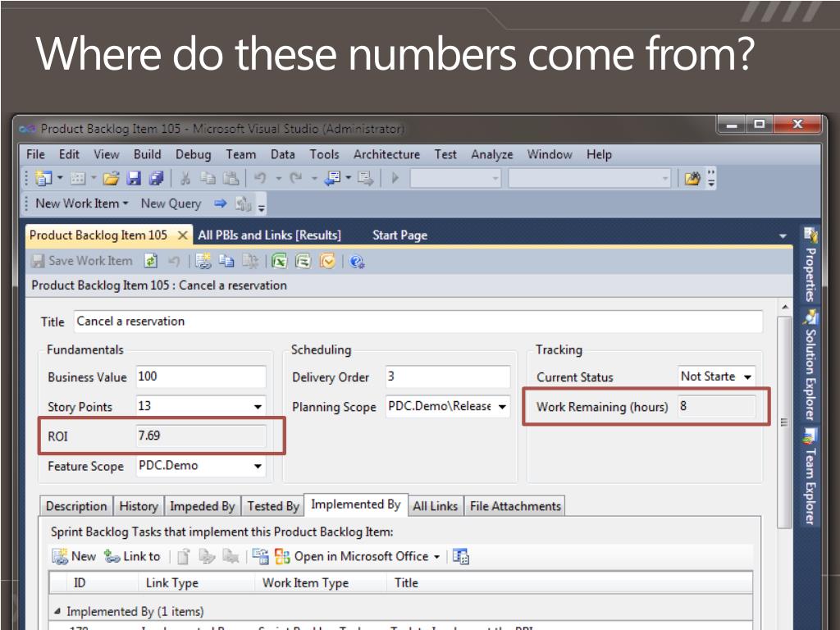Image resolution: width=840 pixels, height=630 pixels.
Task: Select the History tab
Action: coord(139,506)
